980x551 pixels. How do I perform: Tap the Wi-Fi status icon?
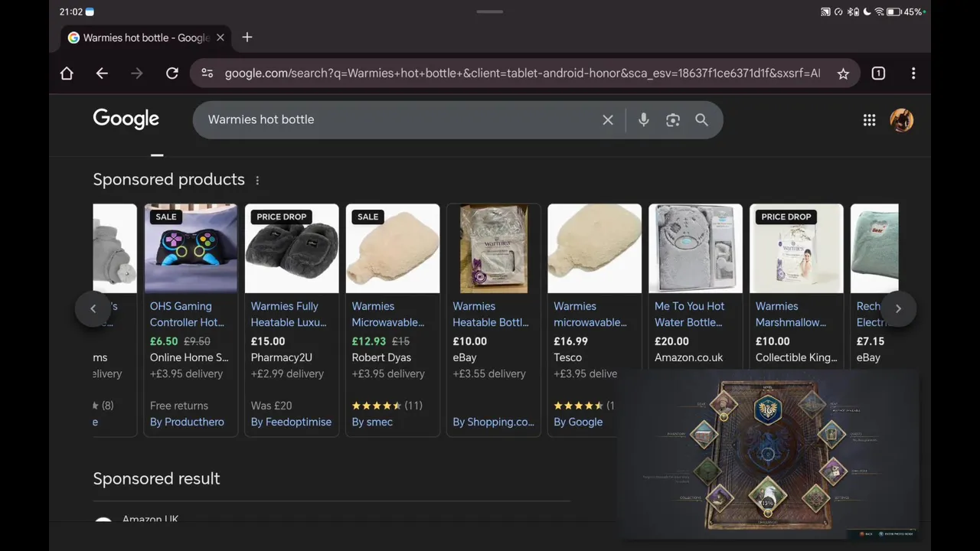click(879, 11)
